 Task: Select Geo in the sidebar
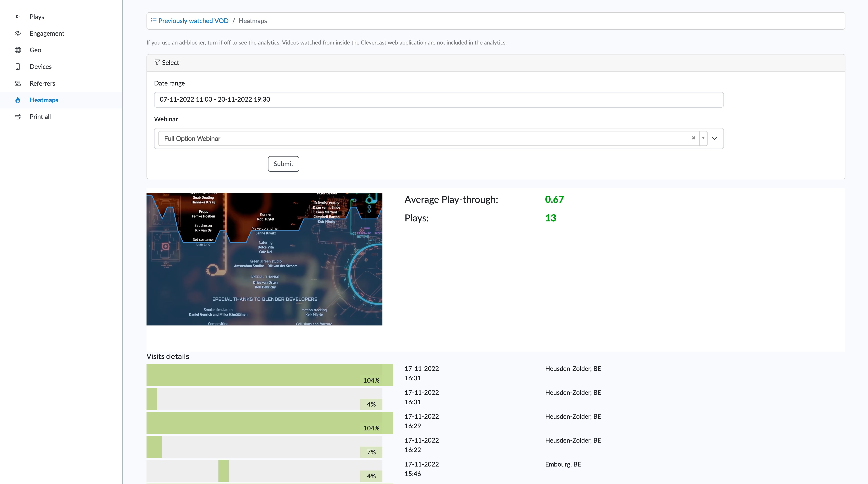pos(35,50)
